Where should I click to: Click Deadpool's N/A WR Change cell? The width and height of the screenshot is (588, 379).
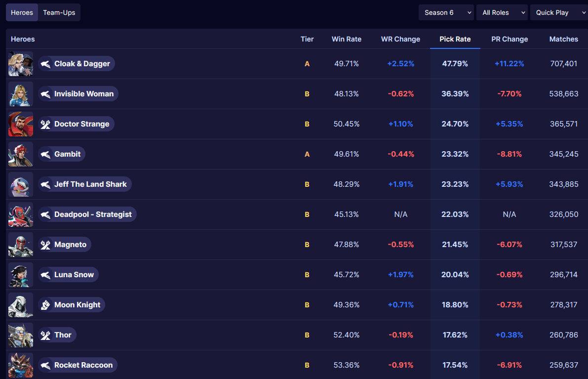click(x=400, y=214)
